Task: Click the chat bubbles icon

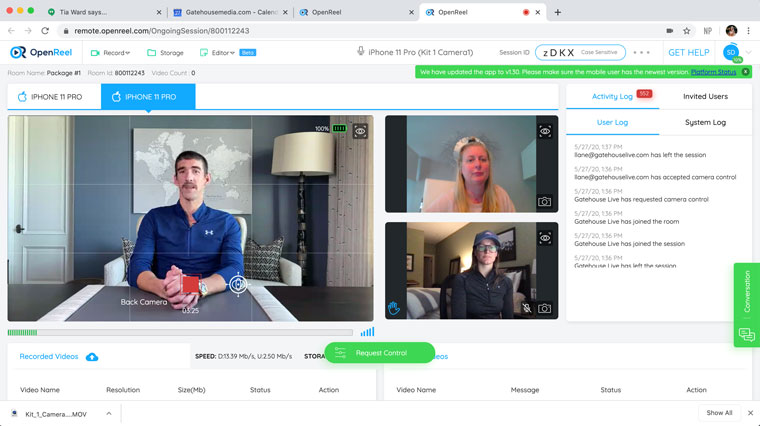Action: tap(746, 334)
